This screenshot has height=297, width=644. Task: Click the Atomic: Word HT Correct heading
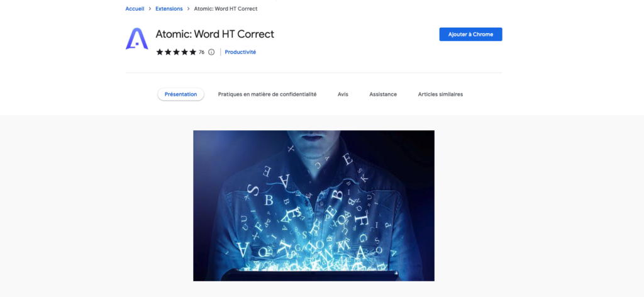click(x=215, y=34)
